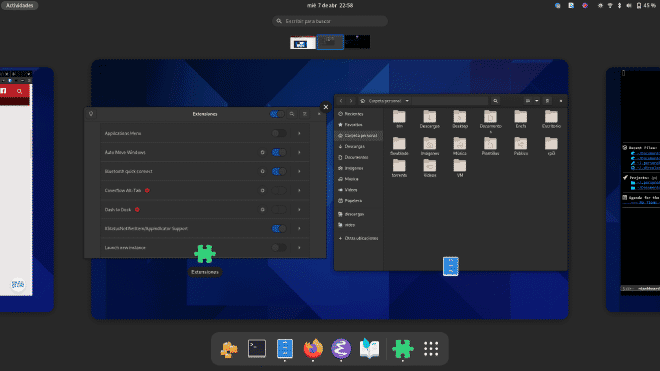This screenshot has width=660, height=371.
Task: Go forward in Files window
Action: pos(351,101)
